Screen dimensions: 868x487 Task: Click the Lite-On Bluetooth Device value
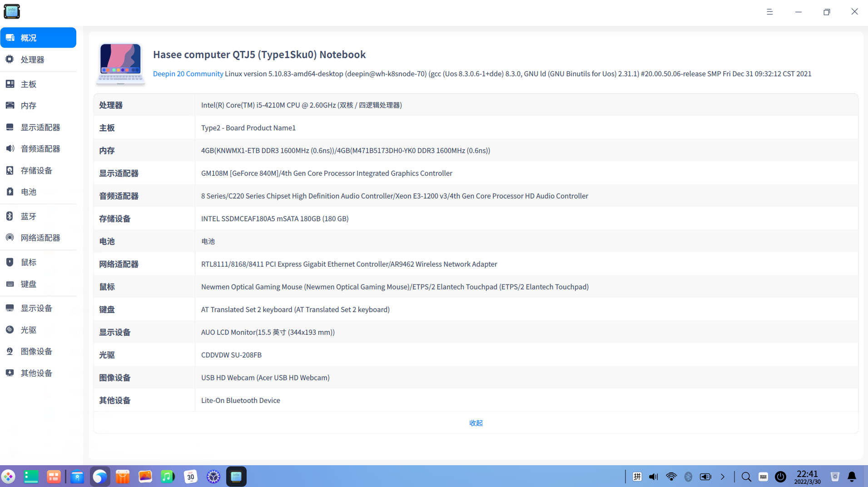click(241, 400)
